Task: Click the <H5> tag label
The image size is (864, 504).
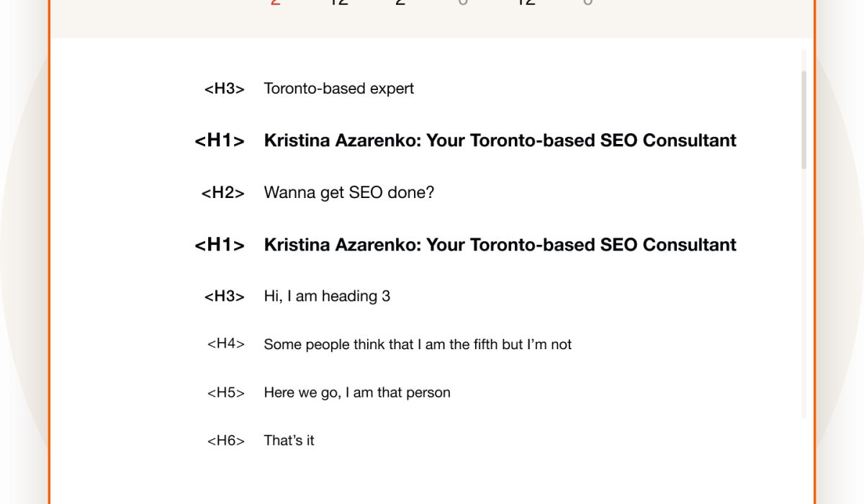Action: click(226, 392)
